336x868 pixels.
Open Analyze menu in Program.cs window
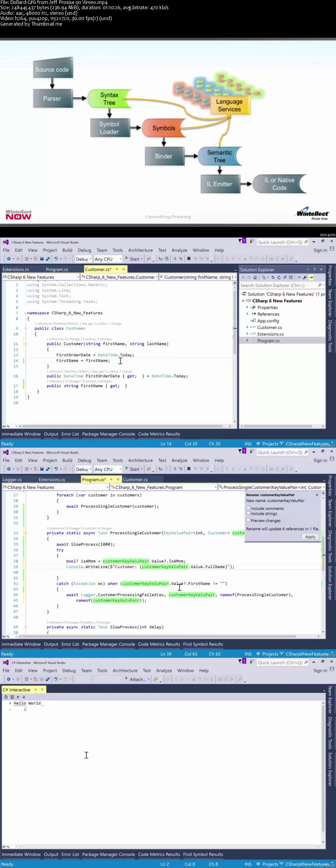coord(179,460)
